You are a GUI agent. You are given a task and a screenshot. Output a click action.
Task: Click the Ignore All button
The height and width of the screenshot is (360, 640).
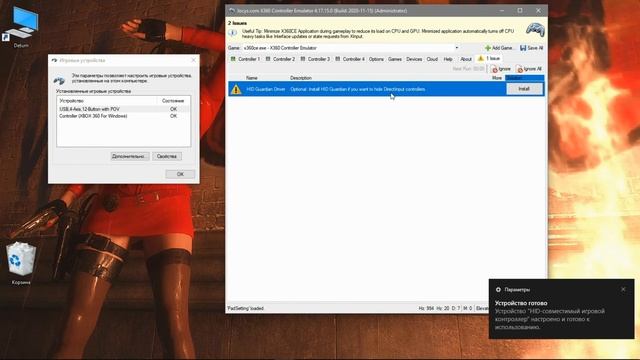[x=529, y=69]
